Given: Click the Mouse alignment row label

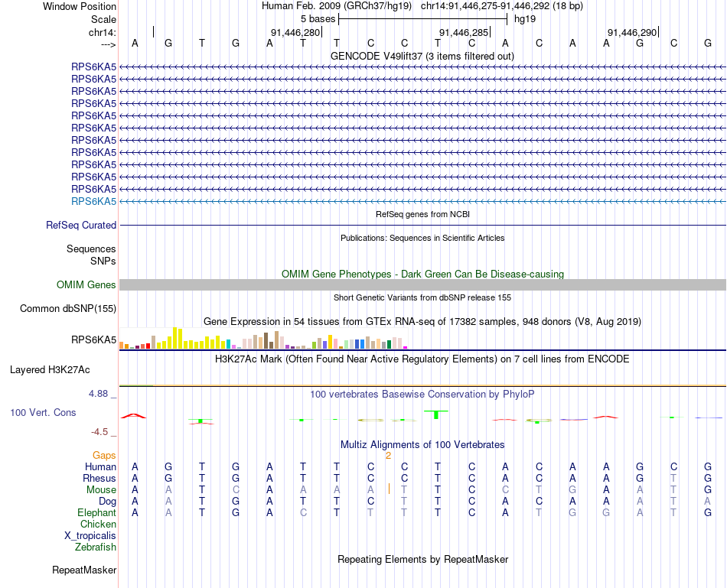Looking at the screenshot, I should [101, 490].
